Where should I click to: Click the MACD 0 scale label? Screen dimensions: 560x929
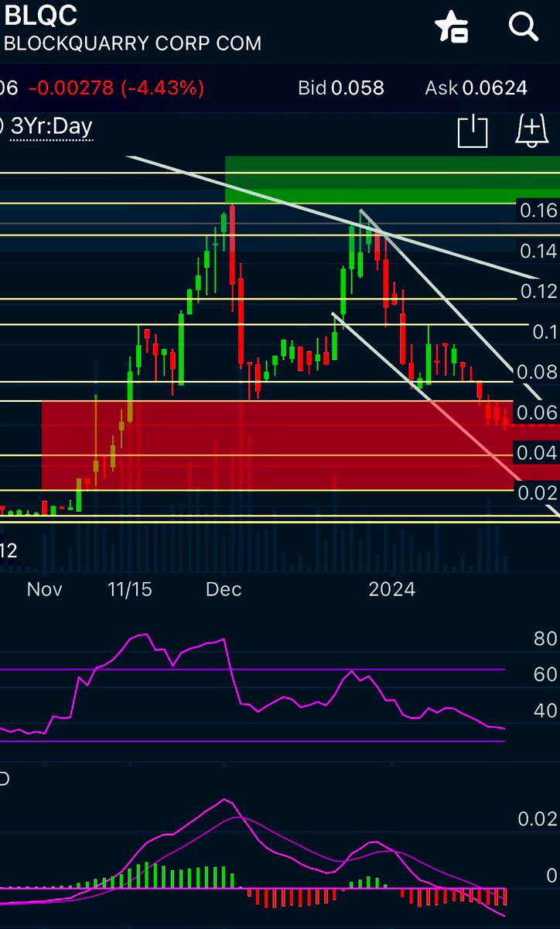point(551,876)
